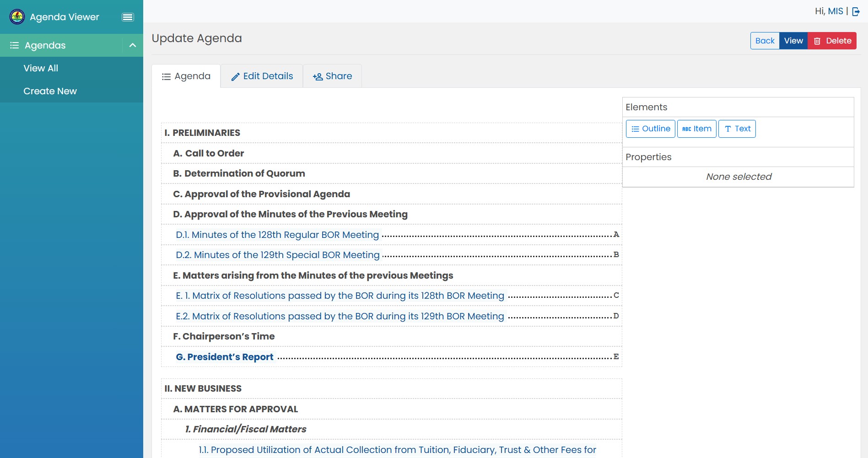
Task: Click the trash icon on Delete
Action: (817, 41)
